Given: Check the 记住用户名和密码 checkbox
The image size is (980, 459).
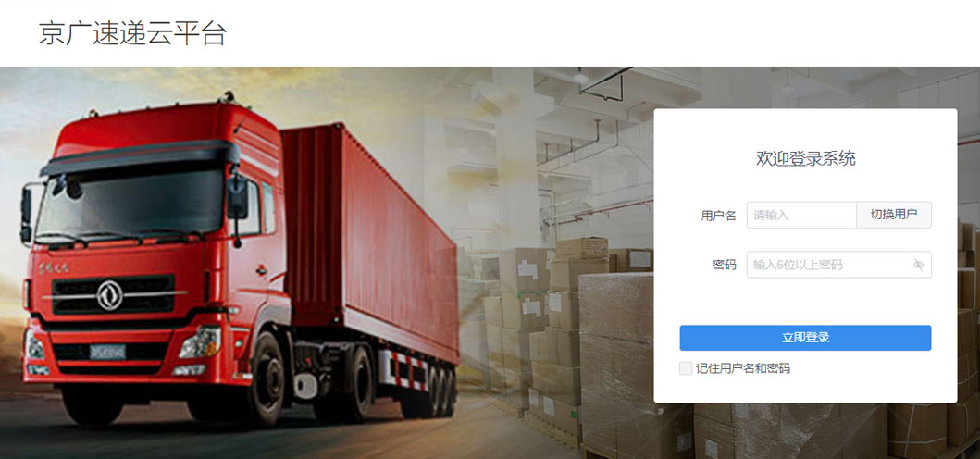Looking at the screenshot, I should click(x=686, y=368).
